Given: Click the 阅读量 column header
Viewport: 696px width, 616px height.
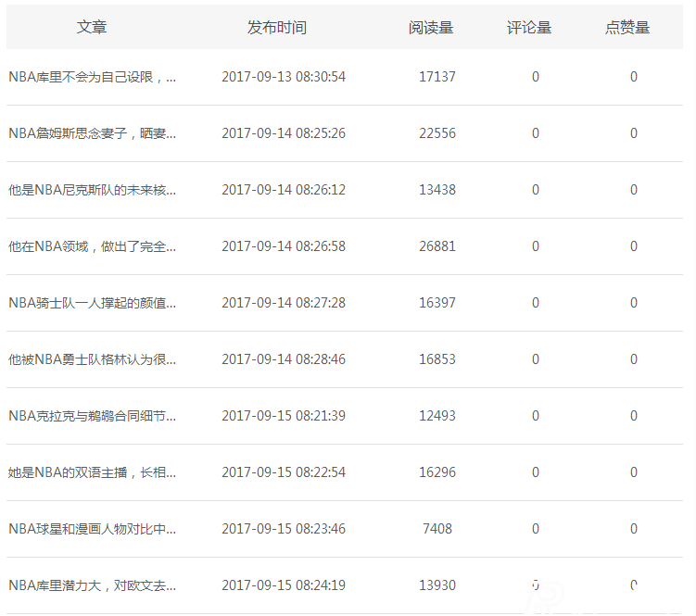Looking at the screenshot, I should [430, 28].
